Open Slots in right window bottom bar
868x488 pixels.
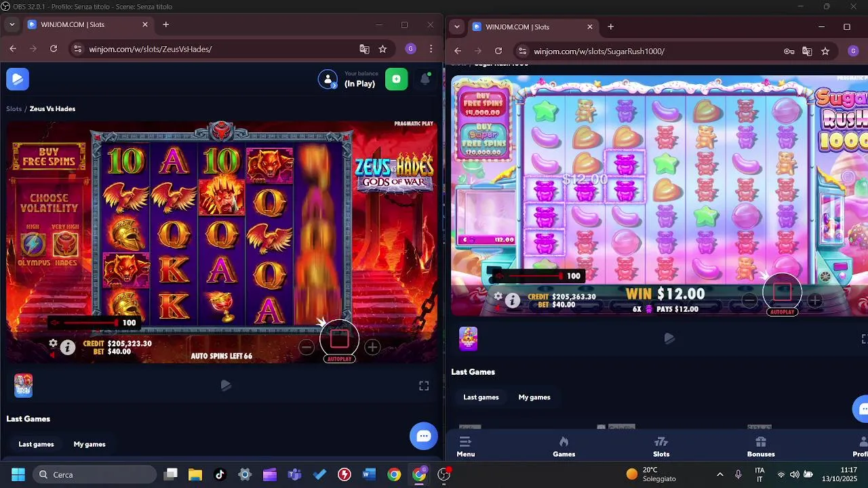point(661,447)
